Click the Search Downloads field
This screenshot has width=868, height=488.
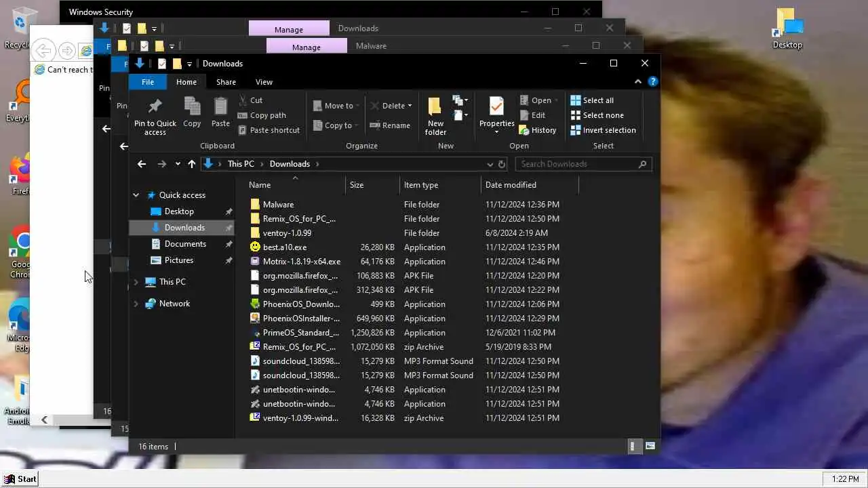point(583,164)
